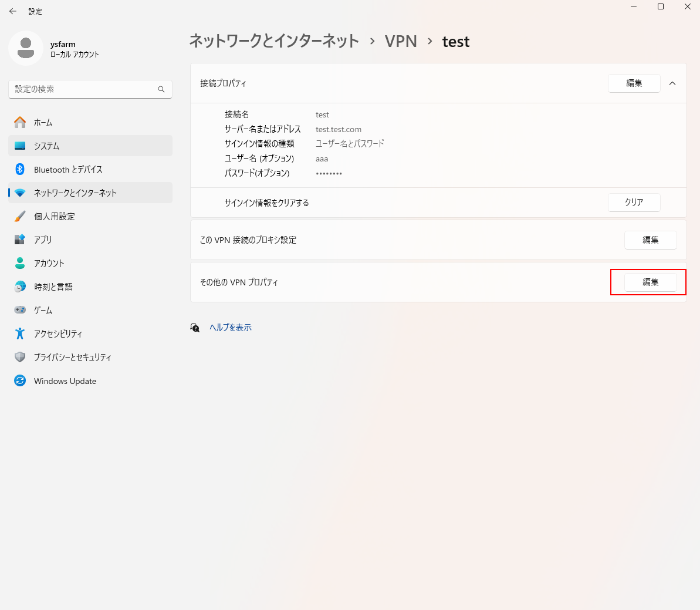Image resolution: width=700 pixels, height=610 pixels.
Task: Edit the VPN proxy settings
Action: (650, 240)
